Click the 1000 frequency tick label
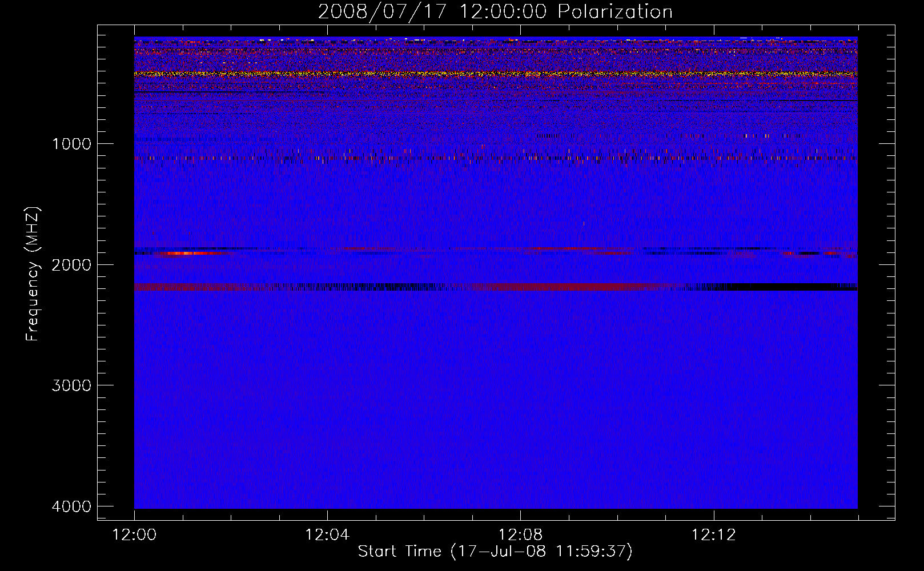 (72, 144)
